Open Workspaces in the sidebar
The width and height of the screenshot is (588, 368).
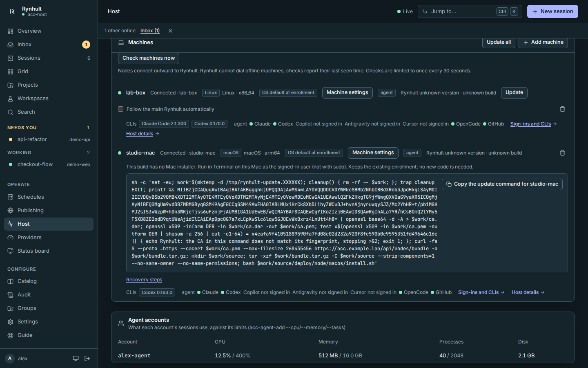(49, 99)
